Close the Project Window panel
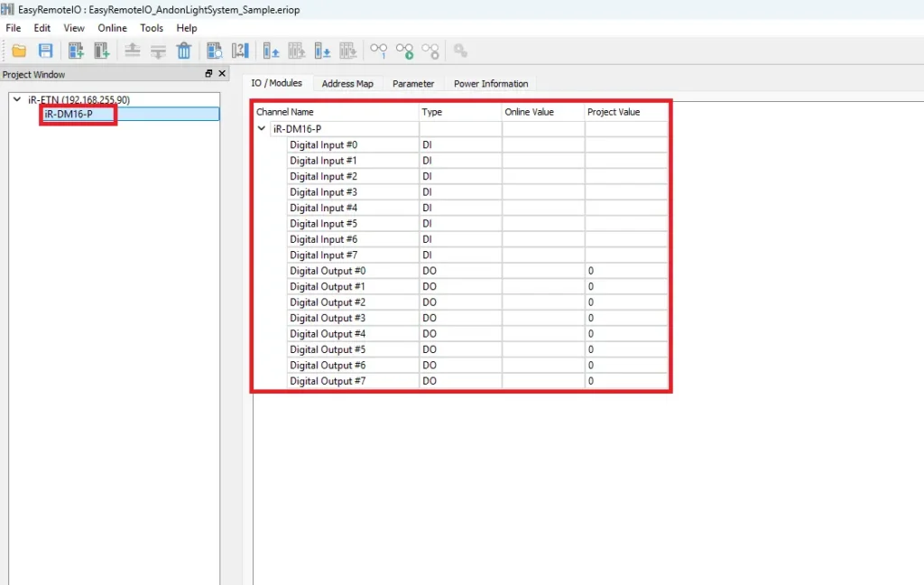Image resolution: width=924 pixels, height=585 pixels. point(222,74)
